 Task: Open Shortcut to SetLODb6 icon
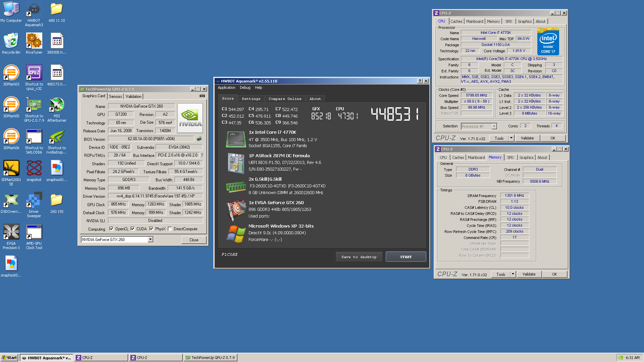pos(34,141)
